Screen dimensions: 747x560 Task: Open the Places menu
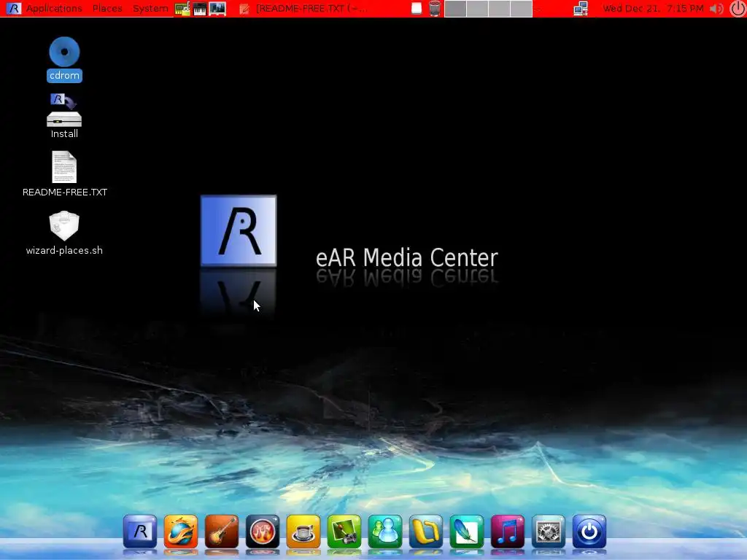point(107,9)
